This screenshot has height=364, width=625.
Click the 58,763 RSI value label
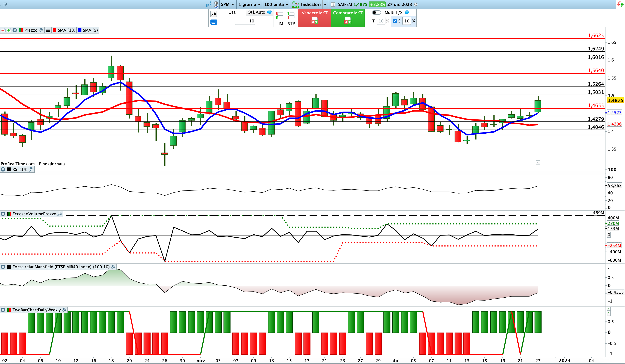[614, 185]
